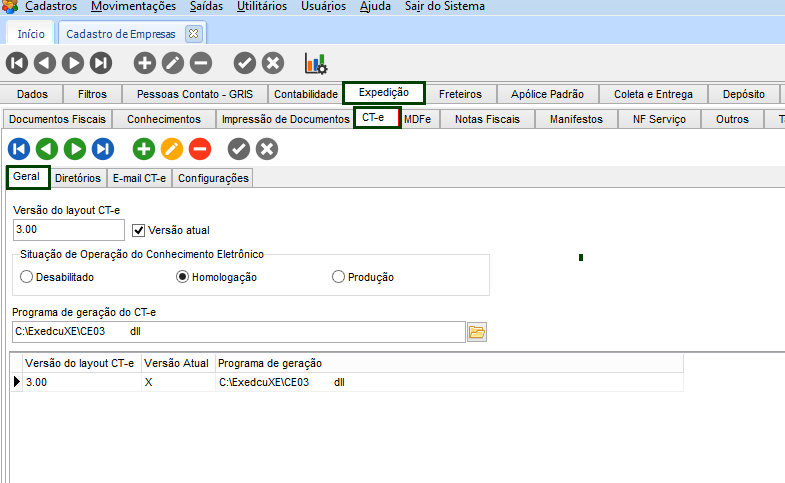Open the E-mail CT-e tab
The image size is (785, 483).
(139, 178)
